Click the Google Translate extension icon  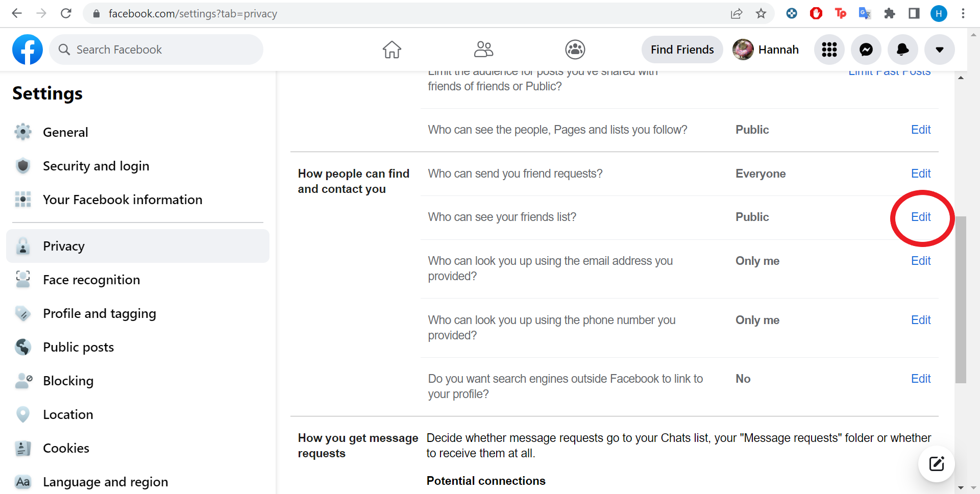pyautogui.click(x=865, y=13)
